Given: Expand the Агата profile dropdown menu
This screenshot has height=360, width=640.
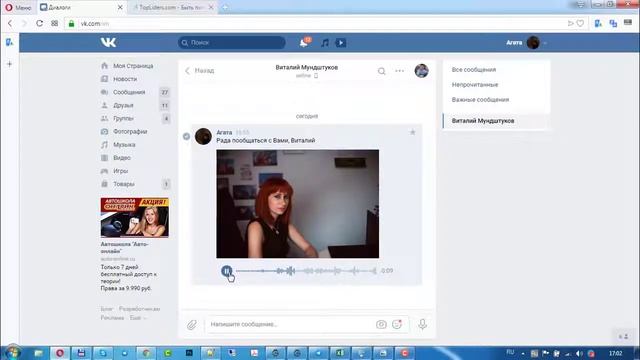Looking at the screenshot, I should 527,42.
